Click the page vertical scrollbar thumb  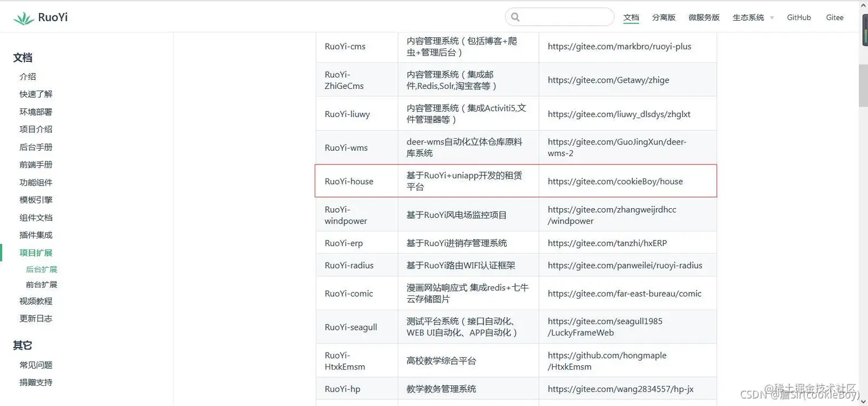pyautogui.click(x=863, y=85)
